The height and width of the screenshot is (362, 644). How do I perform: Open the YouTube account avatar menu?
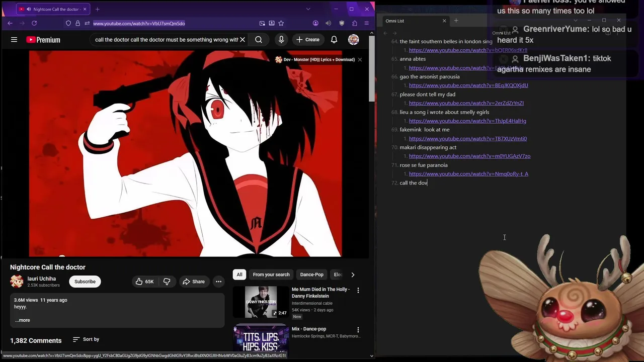click(x=354, y=40)
